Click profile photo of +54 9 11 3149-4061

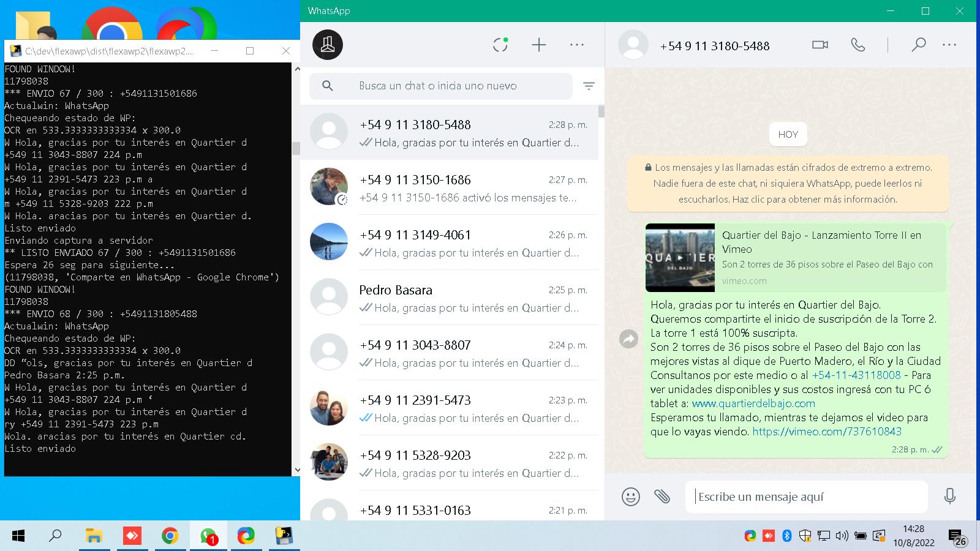[329, 242]
